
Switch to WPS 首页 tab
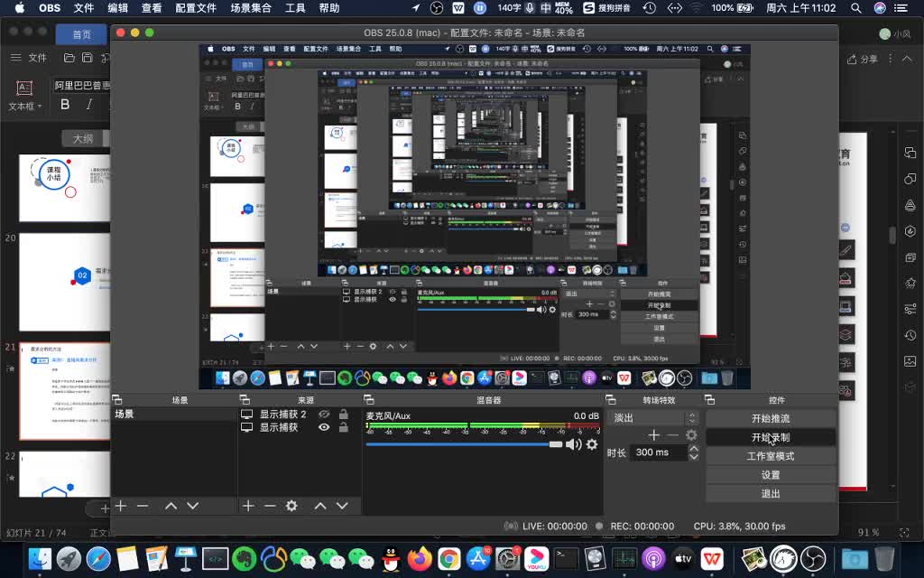[82, 35]
